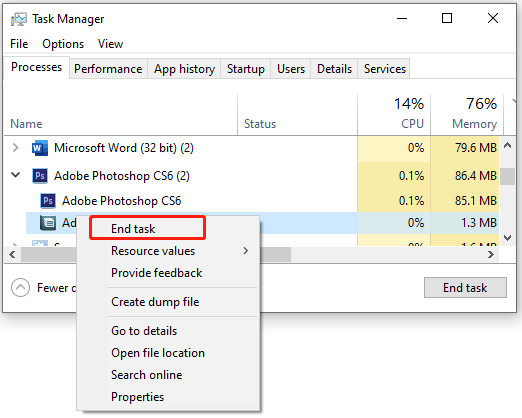Click the End task button at bottom right
This screenshot has width=522, height=418.
[x=465, y=287]
